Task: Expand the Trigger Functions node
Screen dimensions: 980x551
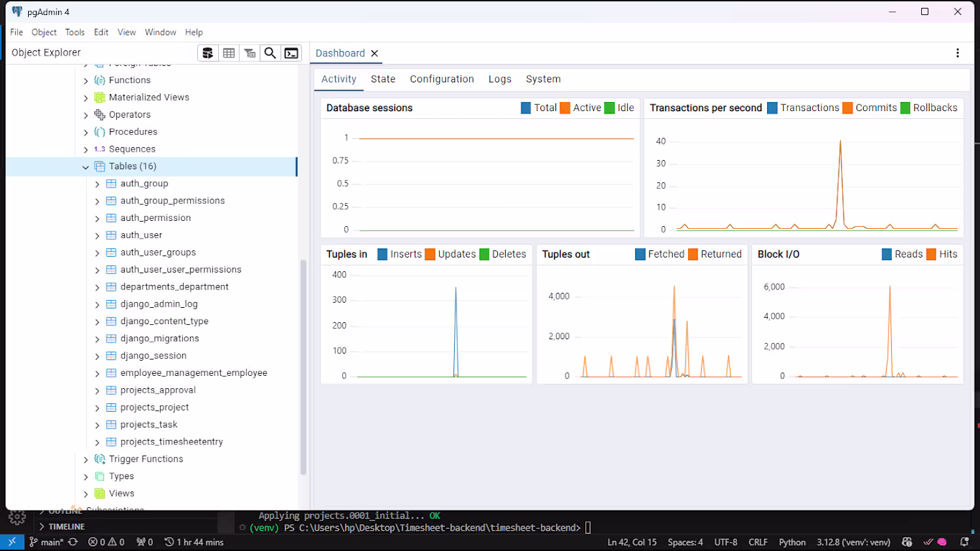Action: coord(86,459)
